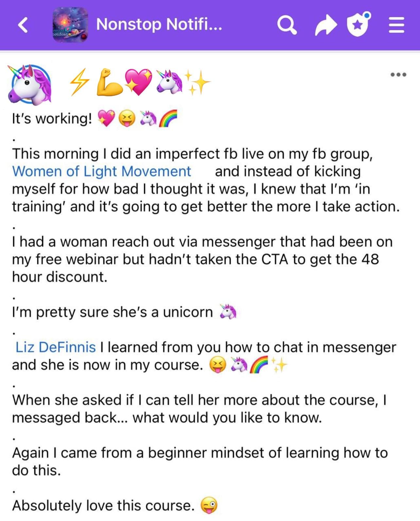This screenshot has width=420, height=521.
Task: Tap the unicorn profile avatar
Action: click(x=30, y=85)
